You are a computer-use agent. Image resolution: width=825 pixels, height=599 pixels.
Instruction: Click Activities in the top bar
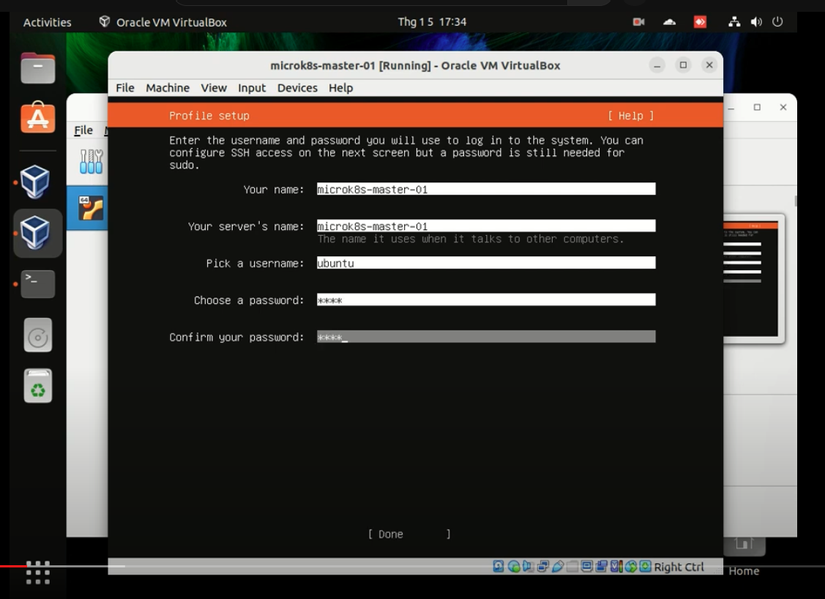pyautogui.click(x=46, y=21)
